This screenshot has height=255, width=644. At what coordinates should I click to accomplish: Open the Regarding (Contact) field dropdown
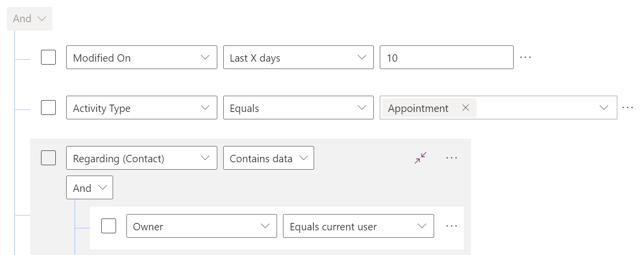click(141, 158)
